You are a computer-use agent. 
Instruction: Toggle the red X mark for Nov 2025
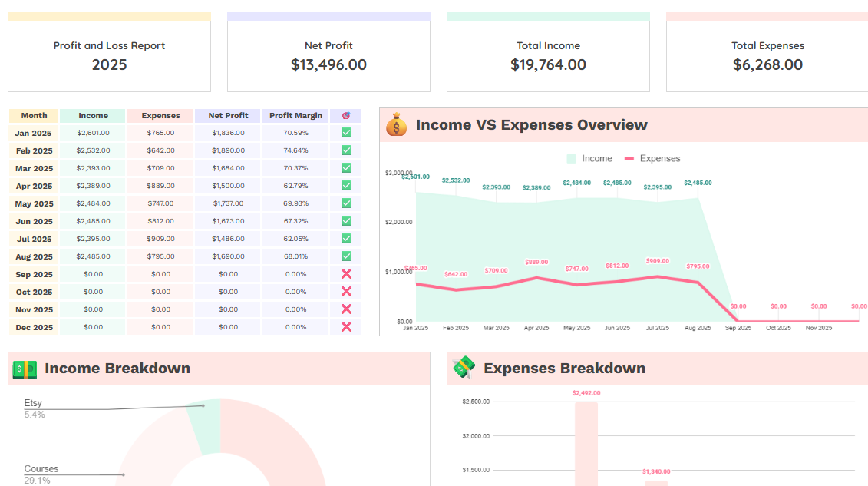pyautogui.click(x=345, y=309)
